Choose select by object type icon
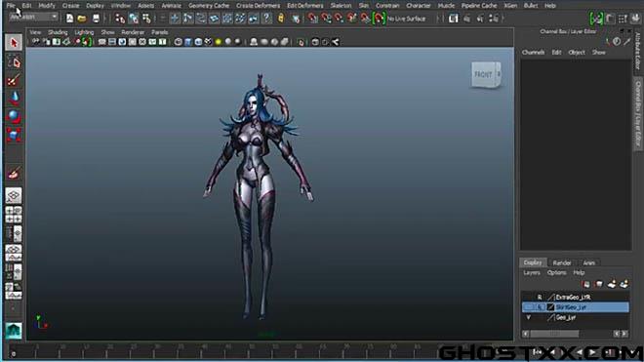Viewport: 644px width, 362px height. point(134,19)
